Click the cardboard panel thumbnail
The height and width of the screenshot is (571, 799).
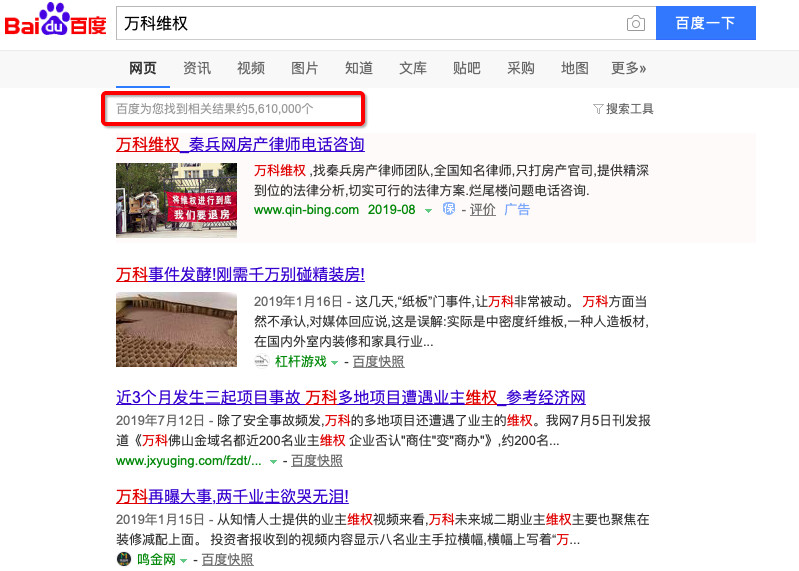click(176, 330)
